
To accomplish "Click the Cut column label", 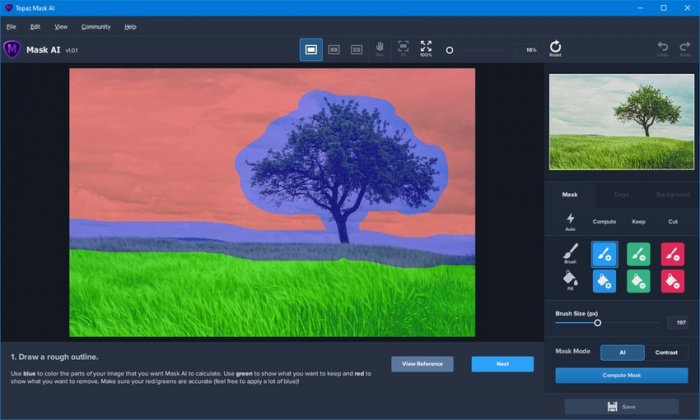I will click(673, 221).
